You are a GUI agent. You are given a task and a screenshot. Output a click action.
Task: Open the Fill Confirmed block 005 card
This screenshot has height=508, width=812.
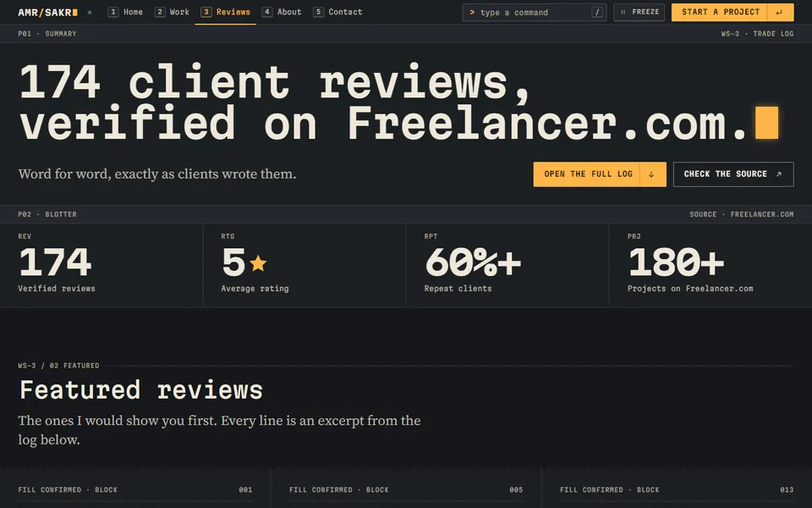click(406, 489)
